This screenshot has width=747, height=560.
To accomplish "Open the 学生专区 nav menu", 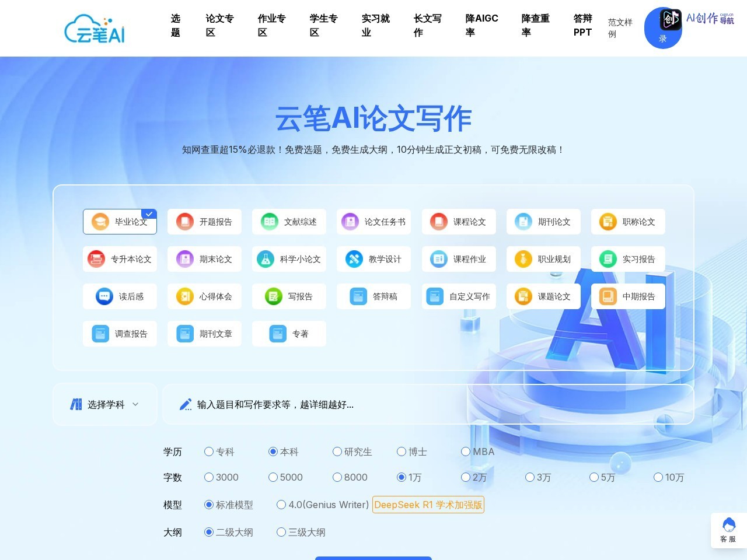I will pyautogui.click(x=323, y=26).
